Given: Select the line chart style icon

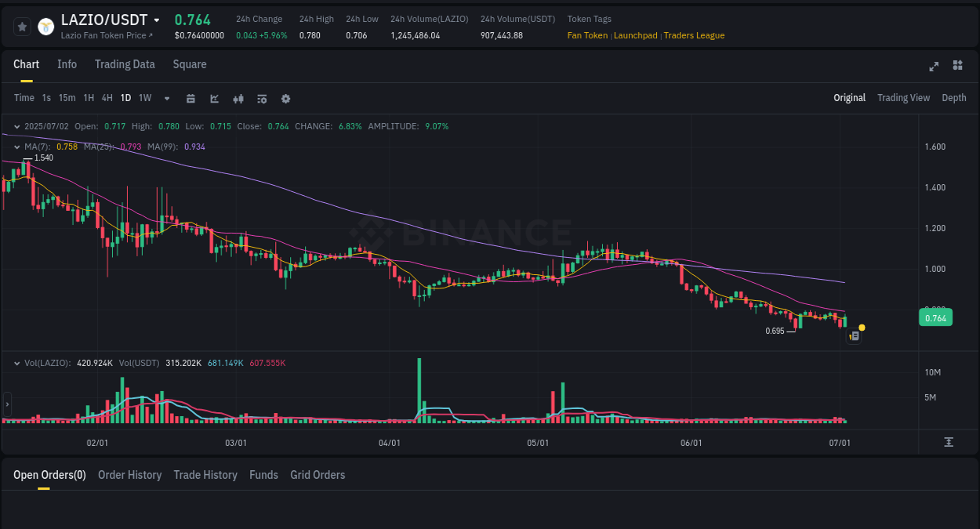Looking at the screenshot, I should [x=214, y=98].
